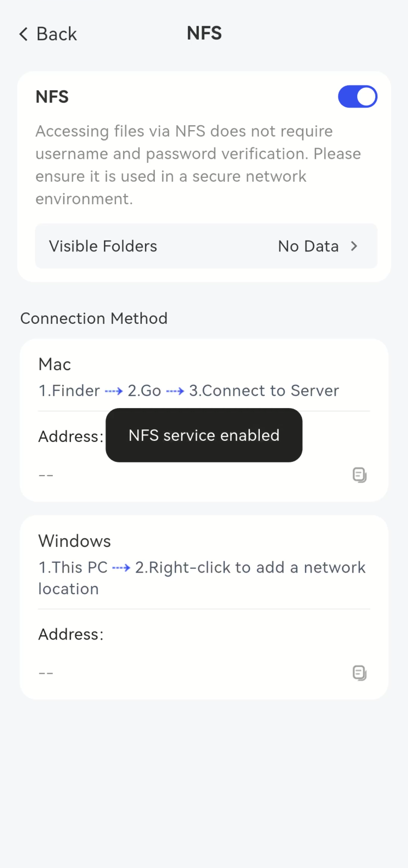Click the Windows connection heading

pos(75,541)
